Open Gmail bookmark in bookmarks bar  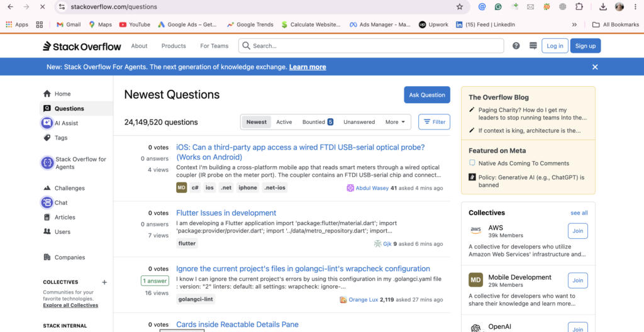(69, 25)
